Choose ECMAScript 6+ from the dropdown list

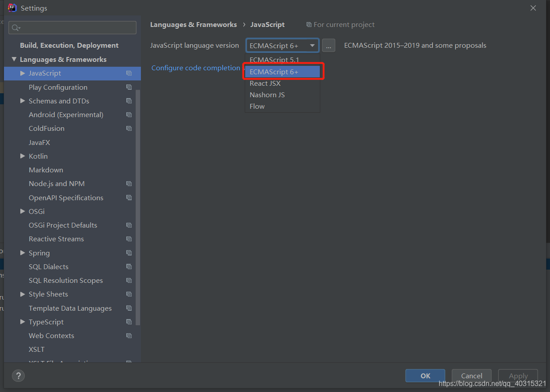click(282, 72)
